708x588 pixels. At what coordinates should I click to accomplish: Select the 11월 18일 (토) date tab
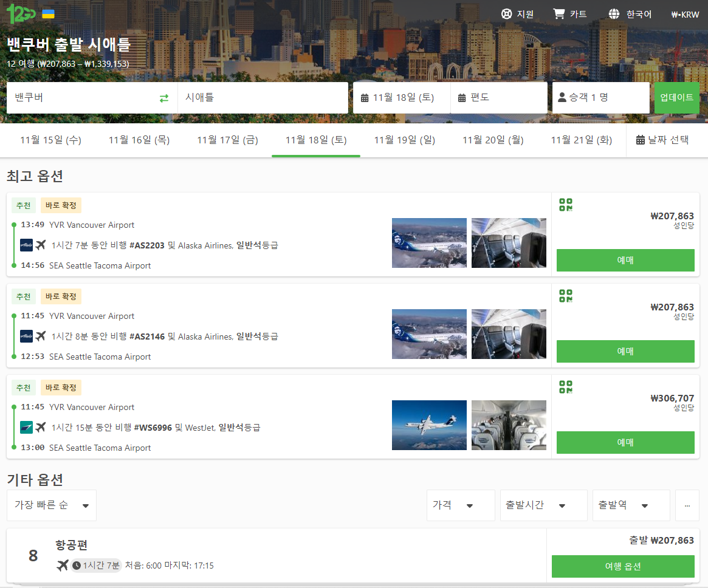click(x=316, y=140)
